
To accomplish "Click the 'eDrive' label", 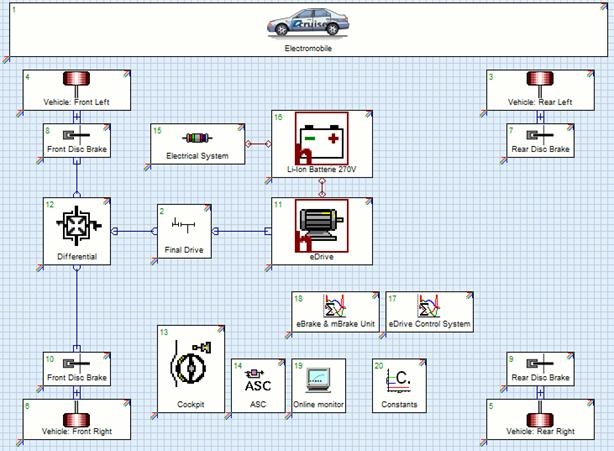I will click(321, 257).
